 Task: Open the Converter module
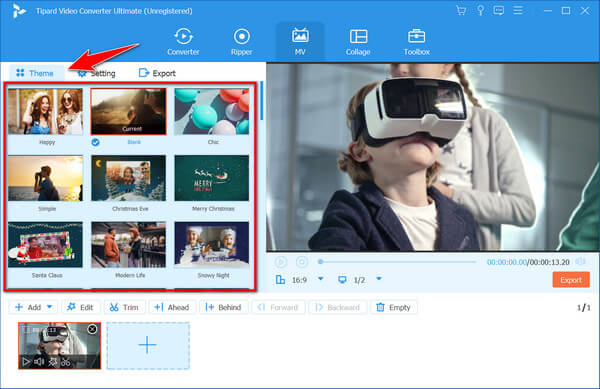(x=183, y=42)
